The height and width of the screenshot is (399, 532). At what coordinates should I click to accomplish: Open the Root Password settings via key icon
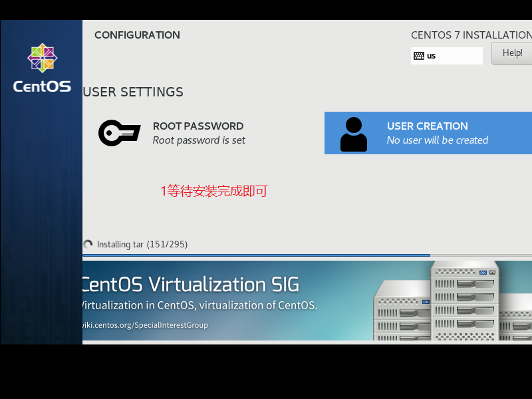(120, 133)
